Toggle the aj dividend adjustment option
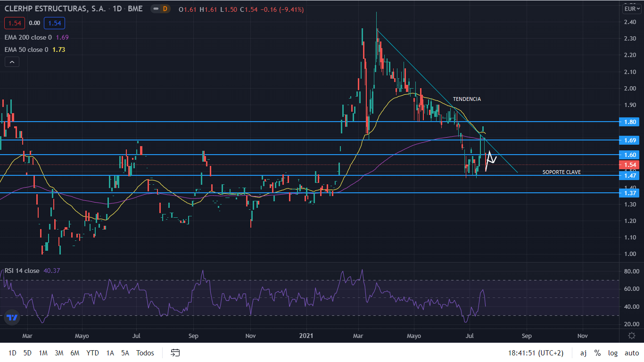This screenshot has height=362, width=644. 583,353
